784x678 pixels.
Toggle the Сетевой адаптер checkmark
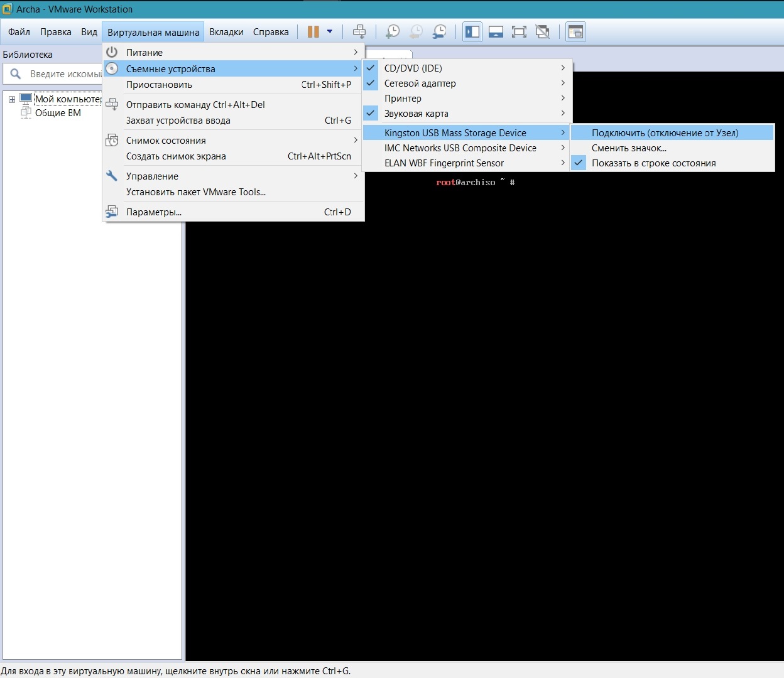pos(371,83)
